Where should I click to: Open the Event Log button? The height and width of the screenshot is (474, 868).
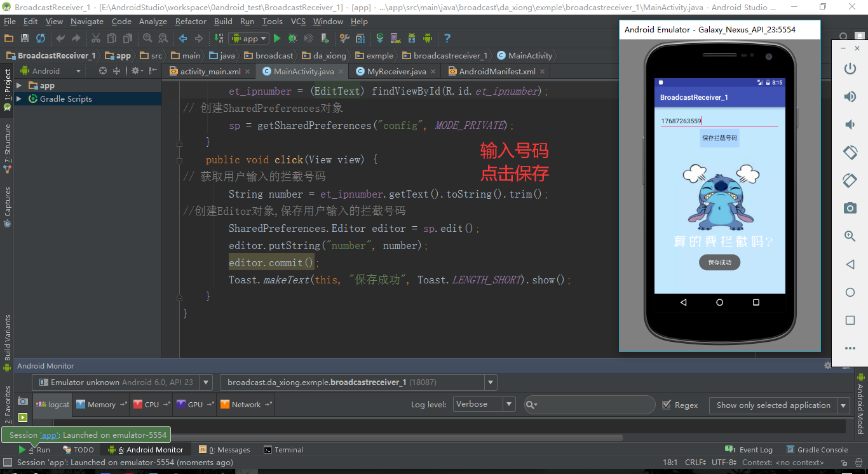pyautogui.click(x=749, y=450)
